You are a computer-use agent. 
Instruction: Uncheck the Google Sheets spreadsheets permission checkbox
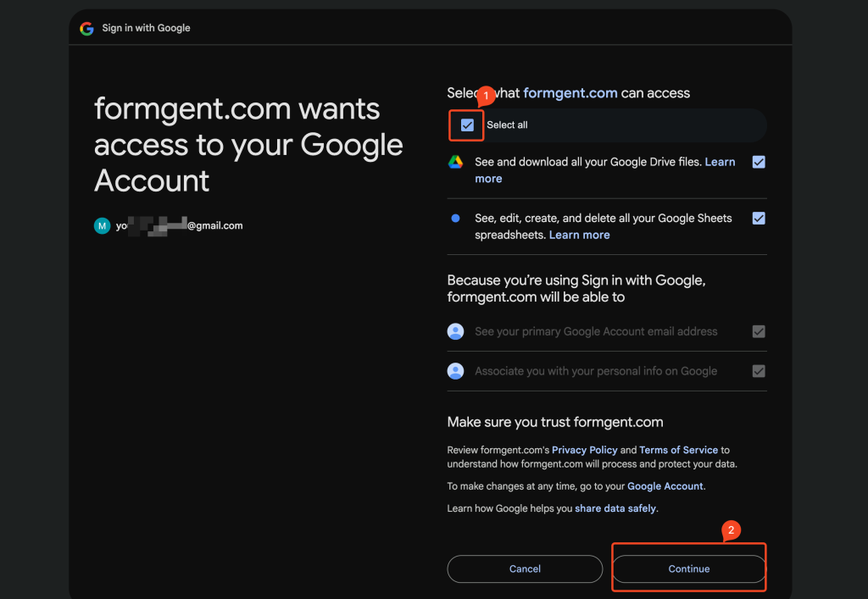759,219
